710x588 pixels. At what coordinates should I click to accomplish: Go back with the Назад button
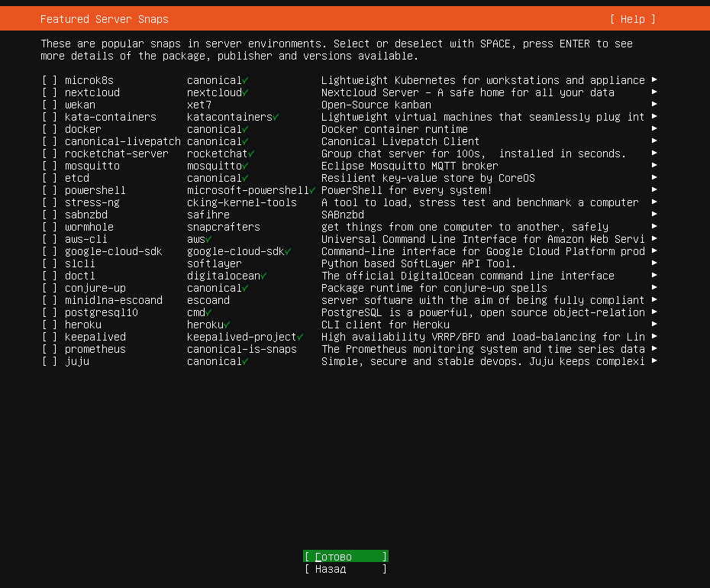(346, 568)
